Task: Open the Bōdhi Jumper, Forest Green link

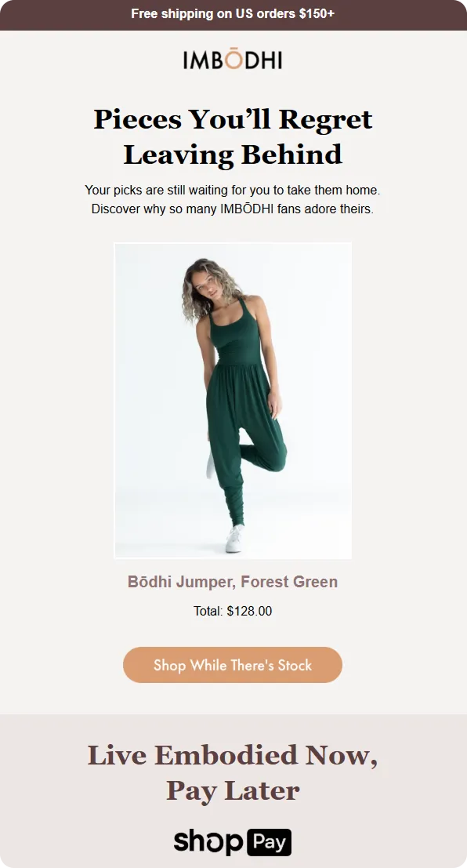Action: point(233,582)
